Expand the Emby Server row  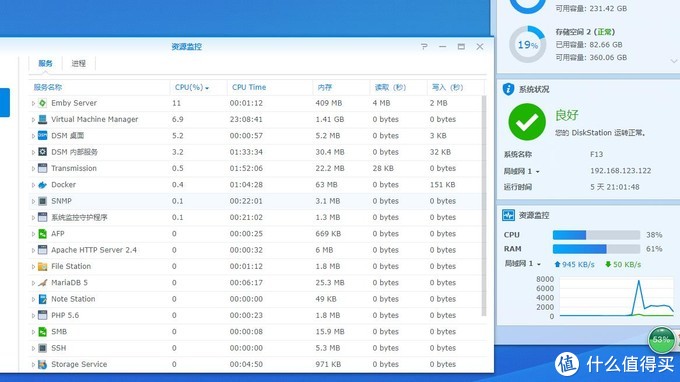tap(33, 103)
